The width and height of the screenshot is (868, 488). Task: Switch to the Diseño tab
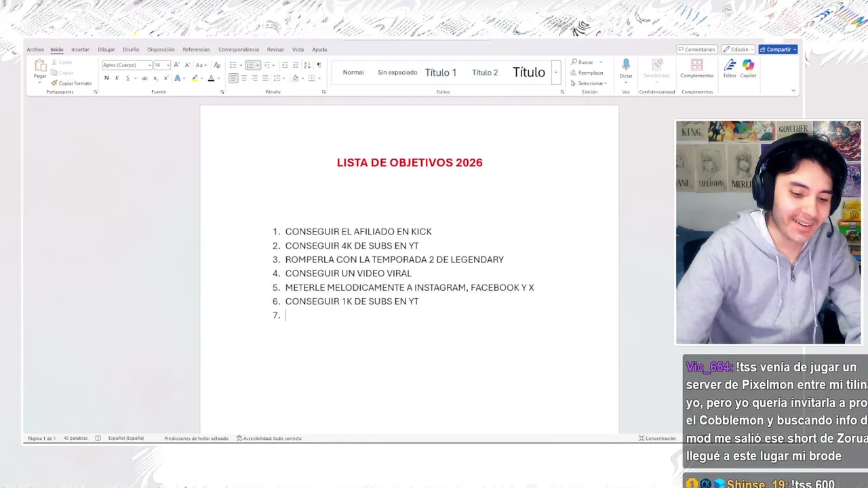[131, 49]
